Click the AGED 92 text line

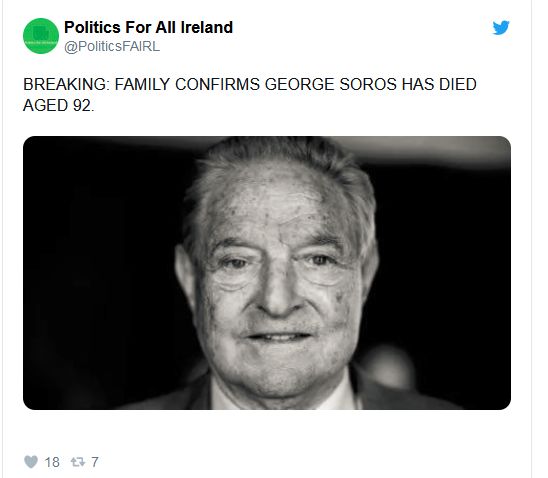point(59,106)
